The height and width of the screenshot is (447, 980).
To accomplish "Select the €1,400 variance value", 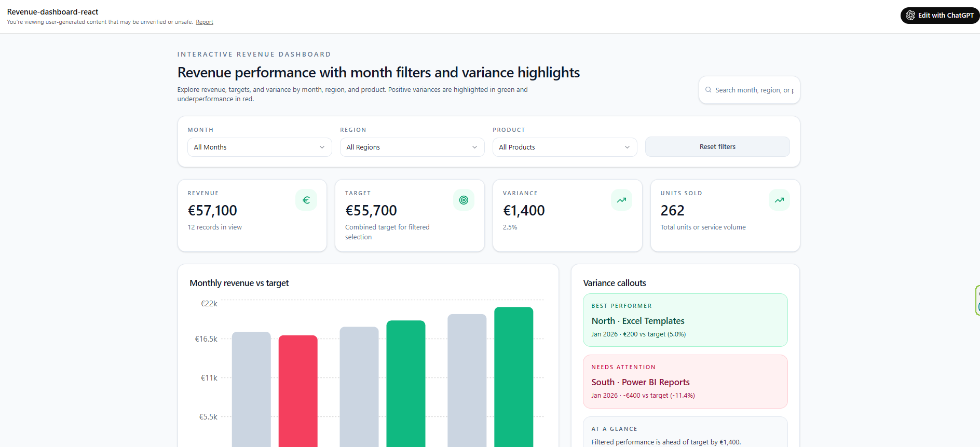I will [x=524, y=210].
